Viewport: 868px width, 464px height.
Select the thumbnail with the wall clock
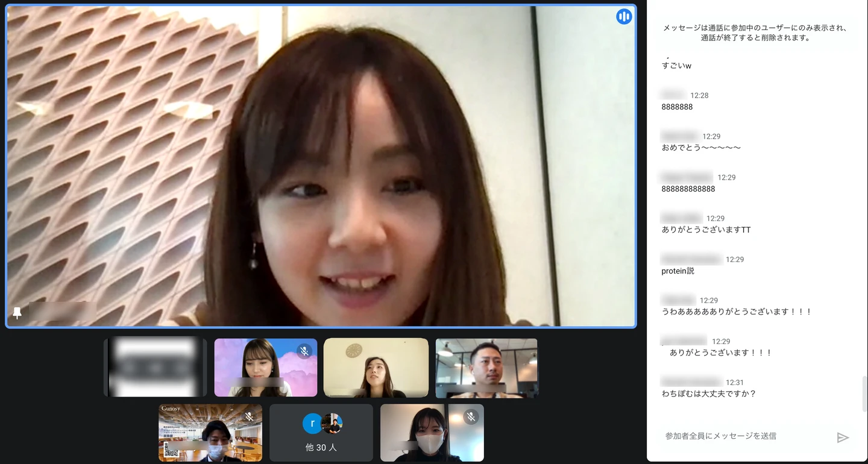(376, 367)
